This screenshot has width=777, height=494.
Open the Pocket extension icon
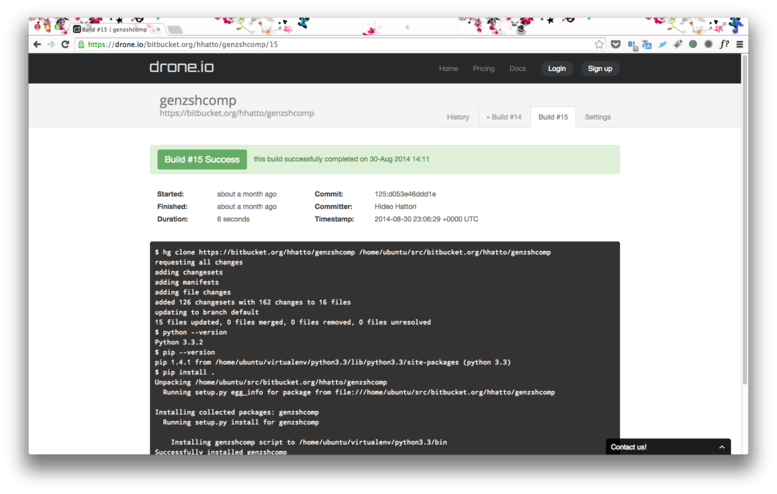[615, 44]
